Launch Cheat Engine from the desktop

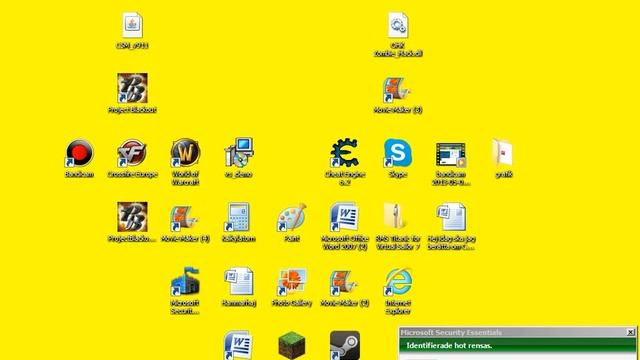[344, 153]
